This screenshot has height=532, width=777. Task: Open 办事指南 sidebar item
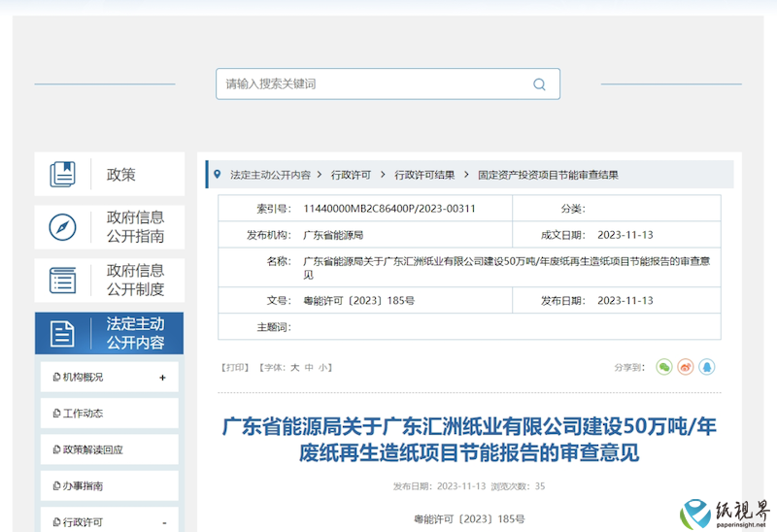110,486
